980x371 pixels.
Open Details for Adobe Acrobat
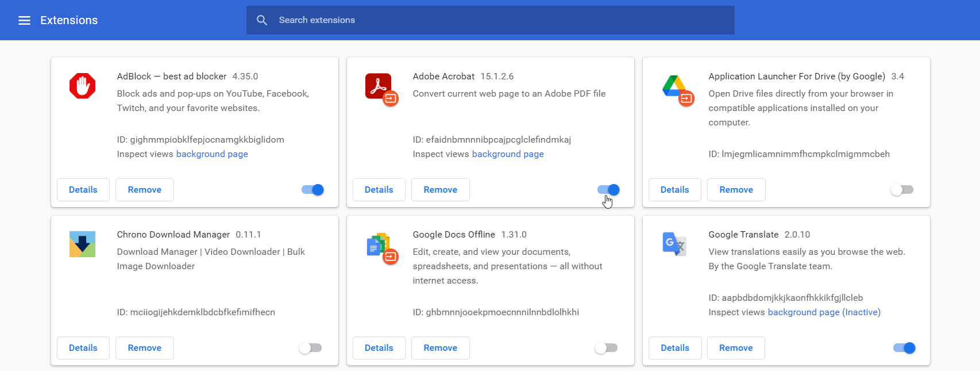(379, 190)
